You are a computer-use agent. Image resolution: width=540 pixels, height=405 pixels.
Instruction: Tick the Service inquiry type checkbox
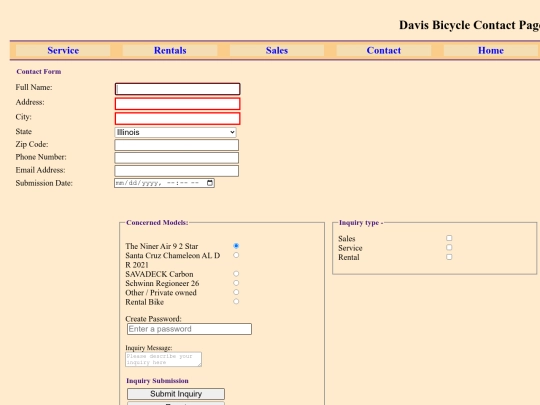coord(449,248)
